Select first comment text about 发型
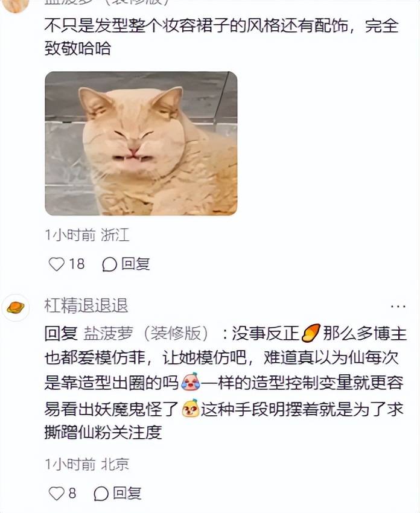This screenshot has height=513, width=420. (221, 37)
